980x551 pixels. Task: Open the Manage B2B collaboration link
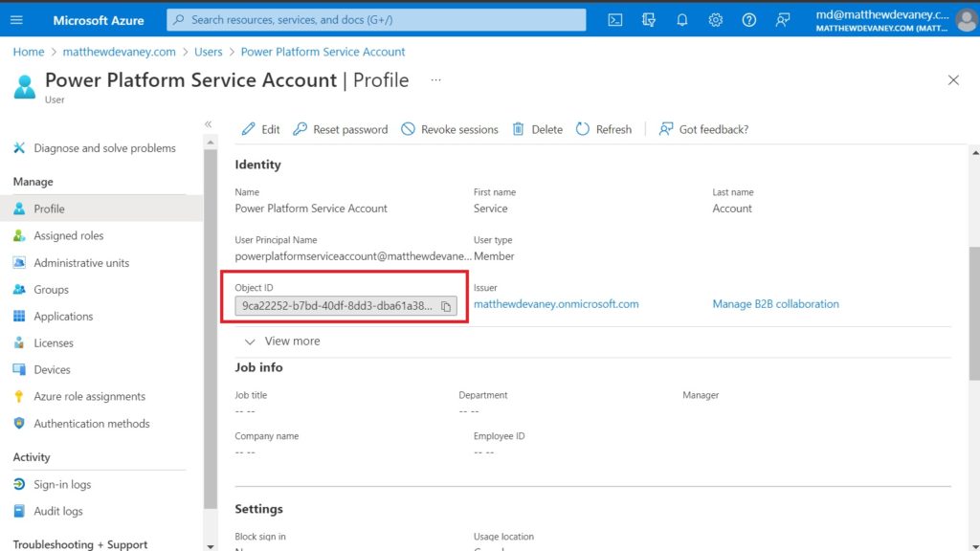click(x=775, y=304)
